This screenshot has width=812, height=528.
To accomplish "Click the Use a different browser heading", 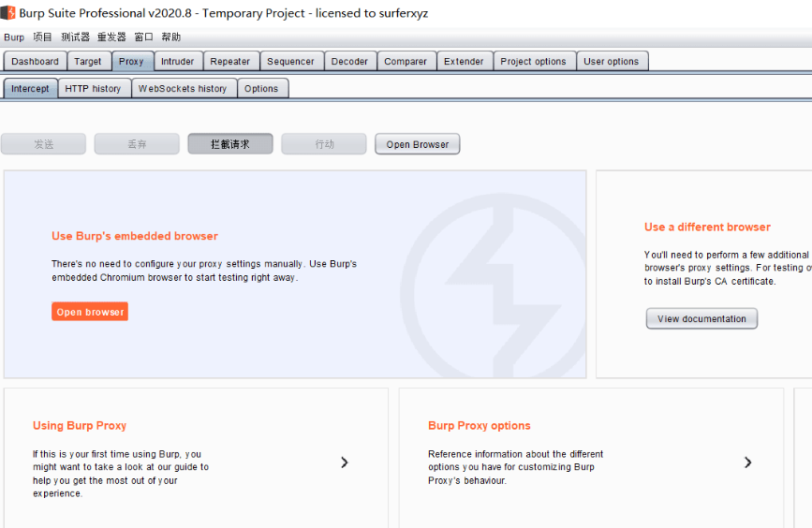I will [x=707, y=227].
